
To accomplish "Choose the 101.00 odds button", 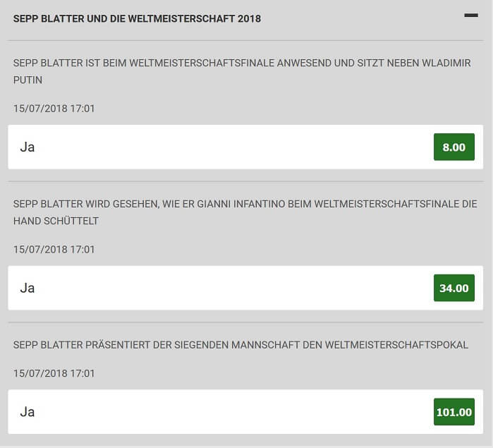I will [x=454, y=412].
